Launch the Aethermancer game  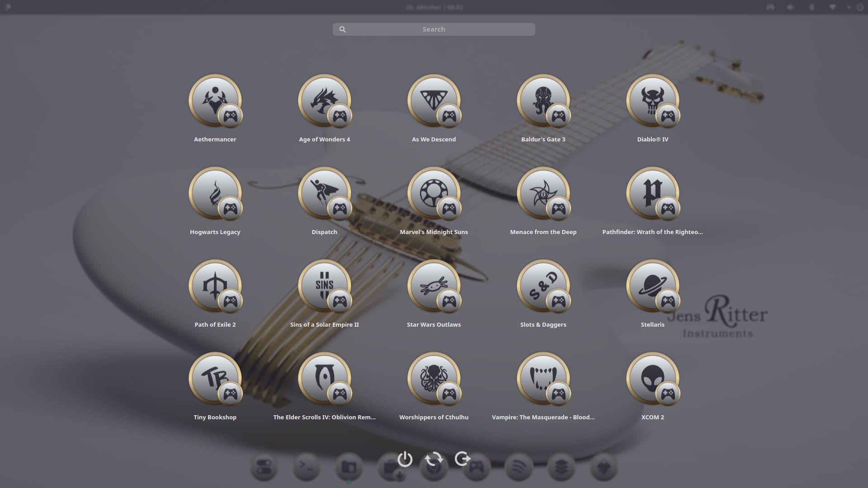point(215,101)
